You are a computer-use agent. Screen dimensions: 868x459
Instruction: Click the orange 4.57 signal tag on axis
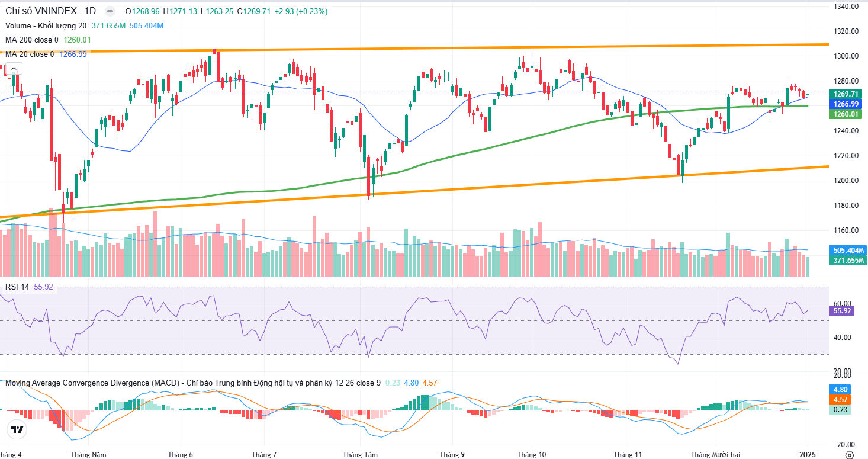click(x=840, y=400)
